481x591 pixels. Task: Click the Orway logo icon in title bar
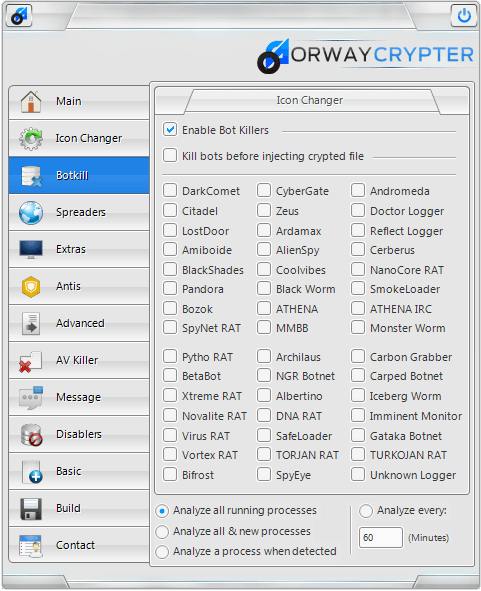(x=19, y=16)
